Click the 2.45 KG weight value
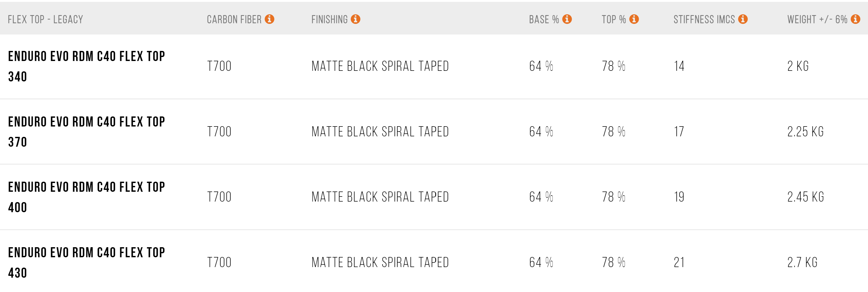 [805, 197]
